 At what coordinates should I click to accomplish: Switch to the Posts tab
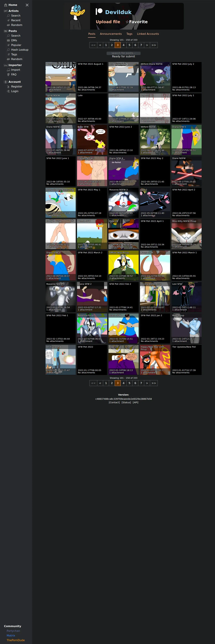click(x=92, y=34)
